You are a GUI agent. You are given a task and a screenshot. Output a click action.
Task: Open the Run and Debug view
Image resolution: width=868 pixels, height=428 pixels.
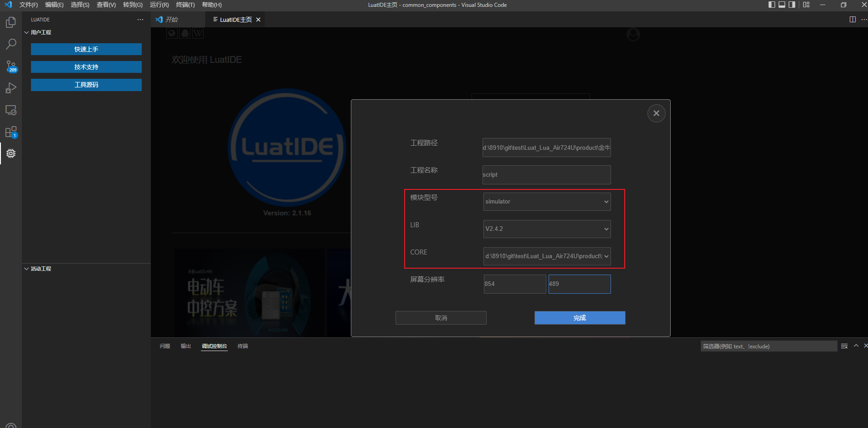tap(11, 88)
